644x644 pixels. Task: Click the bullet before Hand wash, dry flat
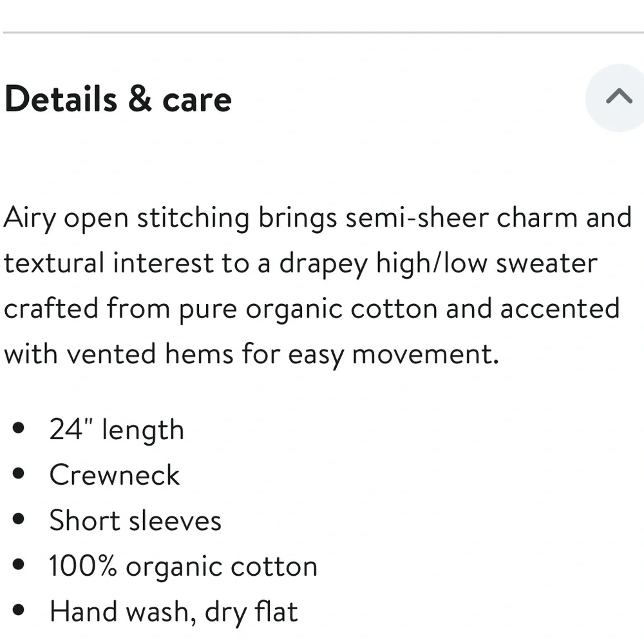pos(19,611)
